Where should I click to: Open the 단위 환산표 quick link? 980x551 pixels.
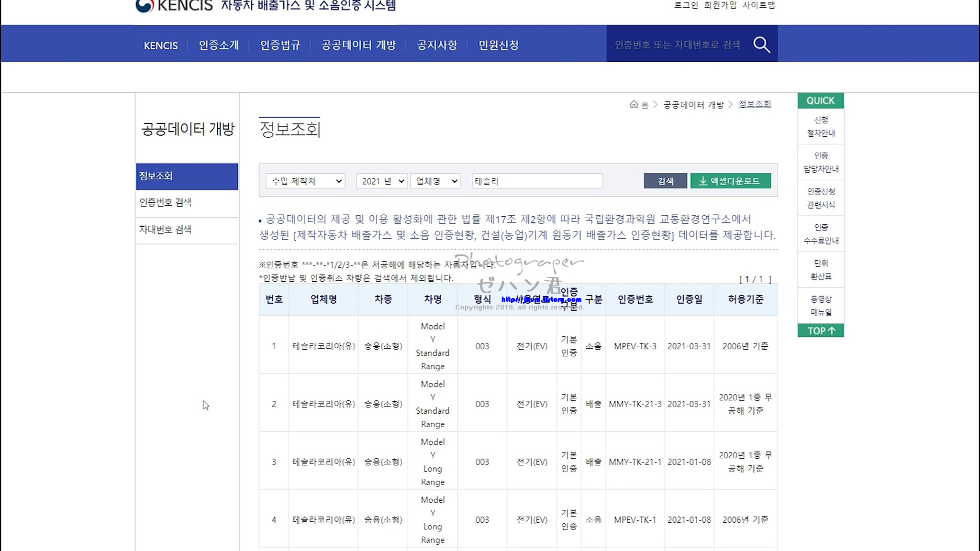(821, 270)
